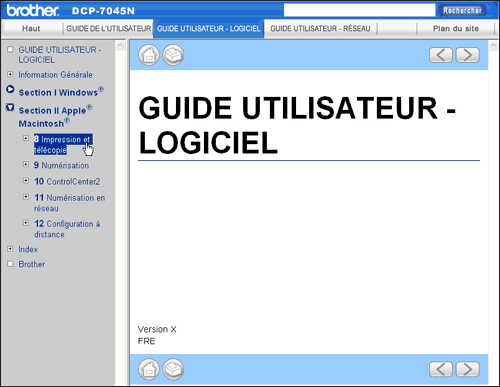This screenshot has width=500, height=387.
Task: Go to next page using top arrow
Action: (468, 55)
